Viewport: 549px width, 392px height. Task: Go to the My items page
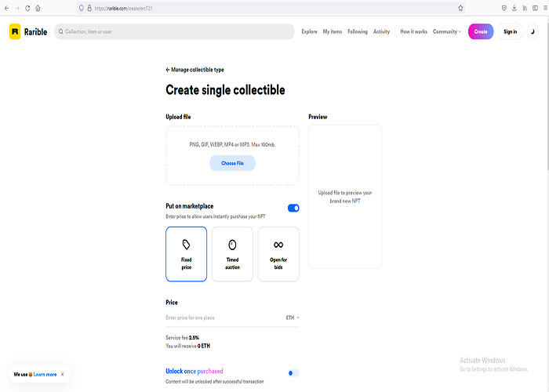point(333,31)
